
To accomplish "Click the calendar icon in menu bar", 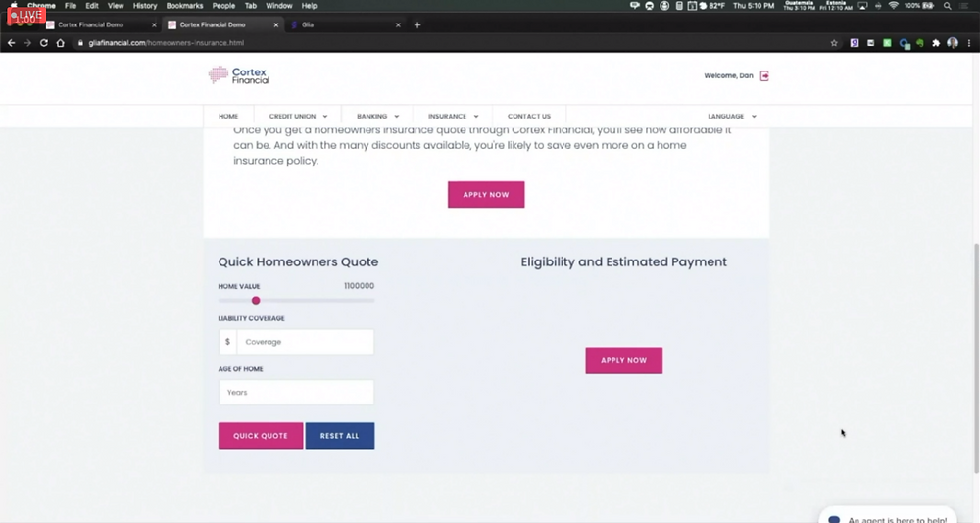I will tap(692, 6).
